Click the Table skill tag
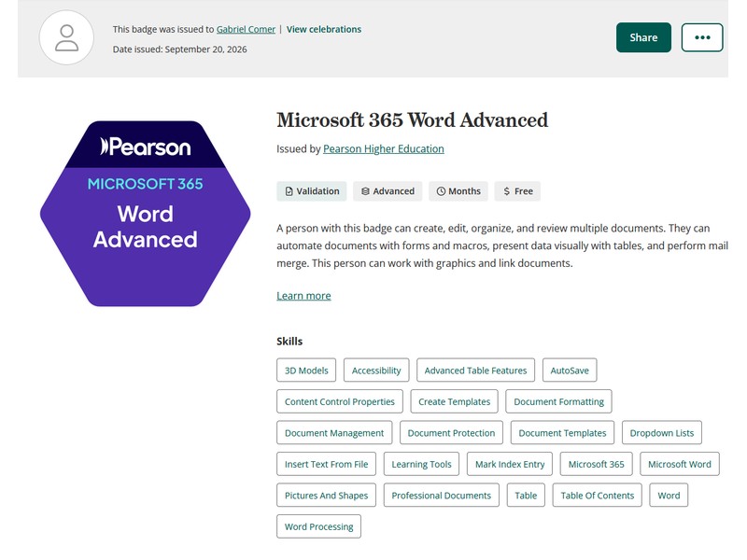This screenshot has height=560, width=747. click(526, 496)
